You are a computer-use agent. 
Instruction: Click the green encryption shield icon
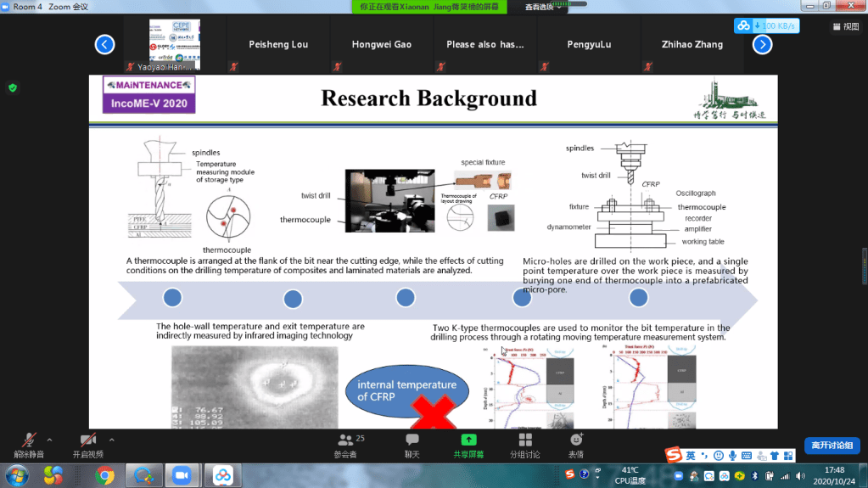[13, 87]
